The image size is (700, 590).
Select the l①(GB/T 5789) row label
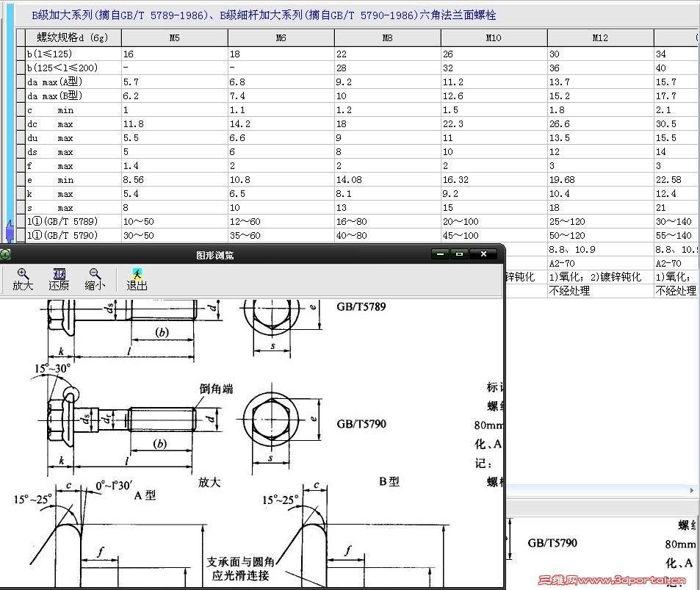[x=73, y=222]
